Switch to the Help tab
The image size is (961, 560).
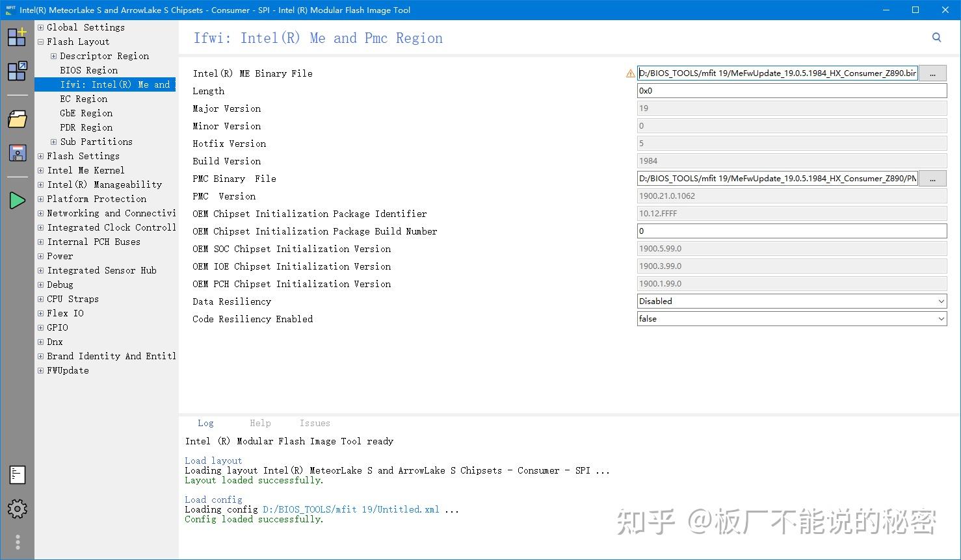click(260, 423)
